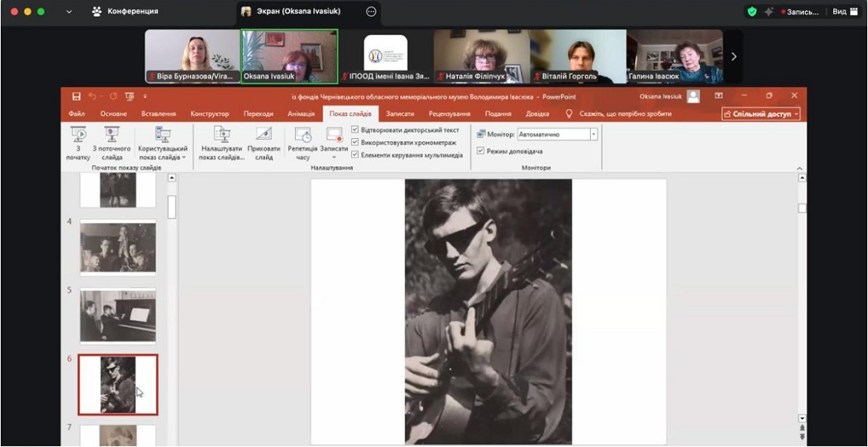Open the Вид view button in Zoom
The image size is (868, 447).
(844, 12)
